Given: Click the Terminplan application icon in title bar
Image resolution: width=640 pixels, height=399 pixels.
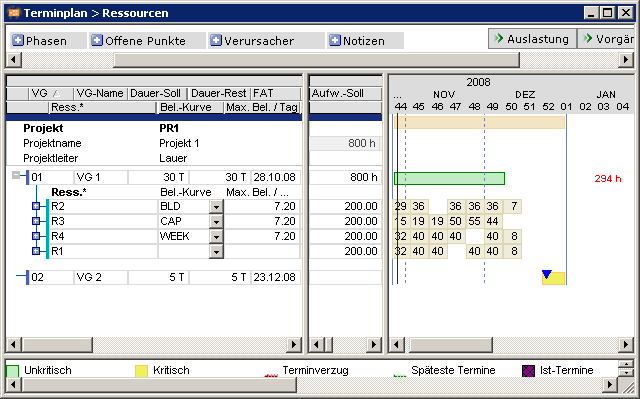Looking at the screenshot, I should click(x=13, y=13).
